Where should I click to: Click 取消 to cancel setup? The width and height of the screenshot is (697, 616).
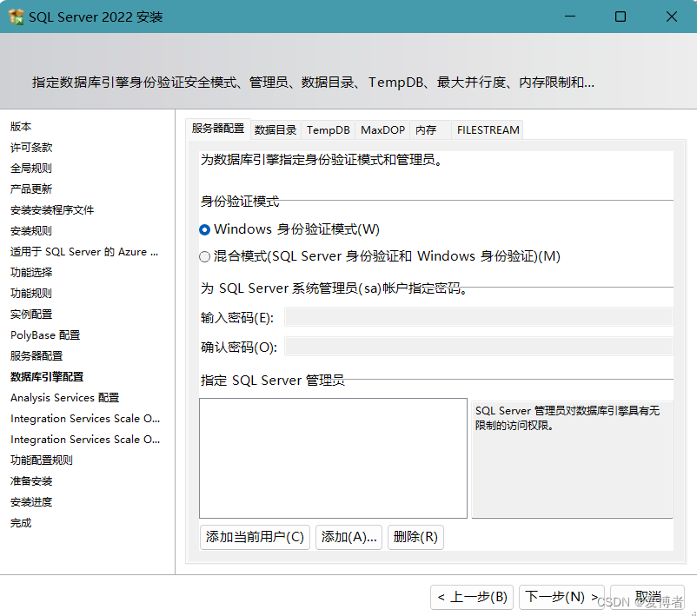tap(647, 597)
